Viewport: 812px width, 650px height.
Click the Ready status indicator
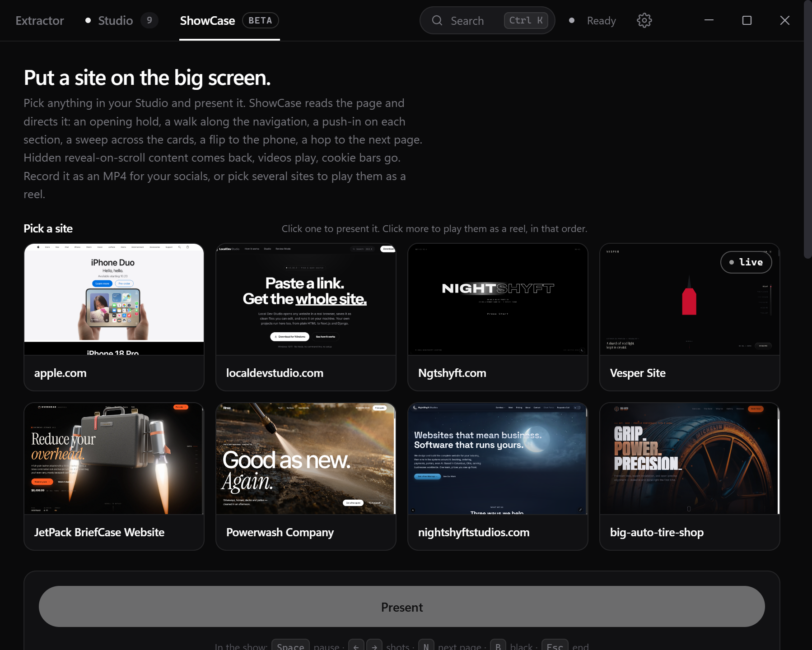(593, 21)
